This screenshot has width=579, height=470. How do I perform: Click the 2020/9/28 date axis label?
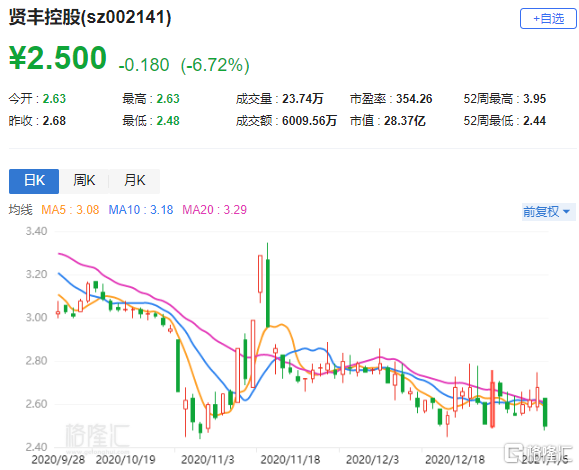pyautogui.click(x=58, y=460)
